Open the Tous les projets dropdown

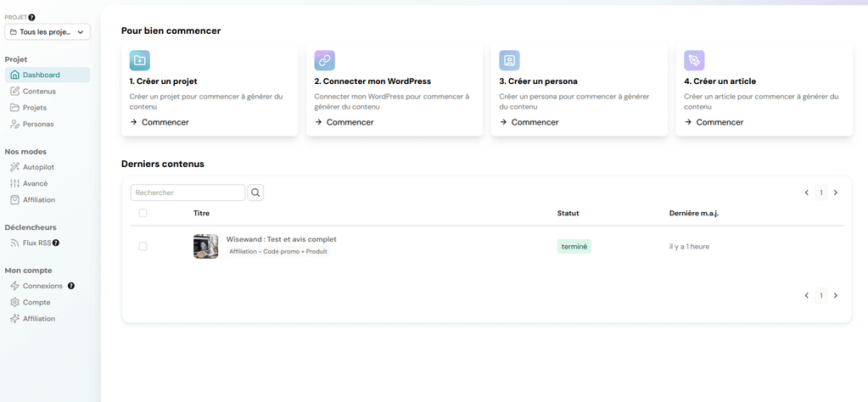48,32
